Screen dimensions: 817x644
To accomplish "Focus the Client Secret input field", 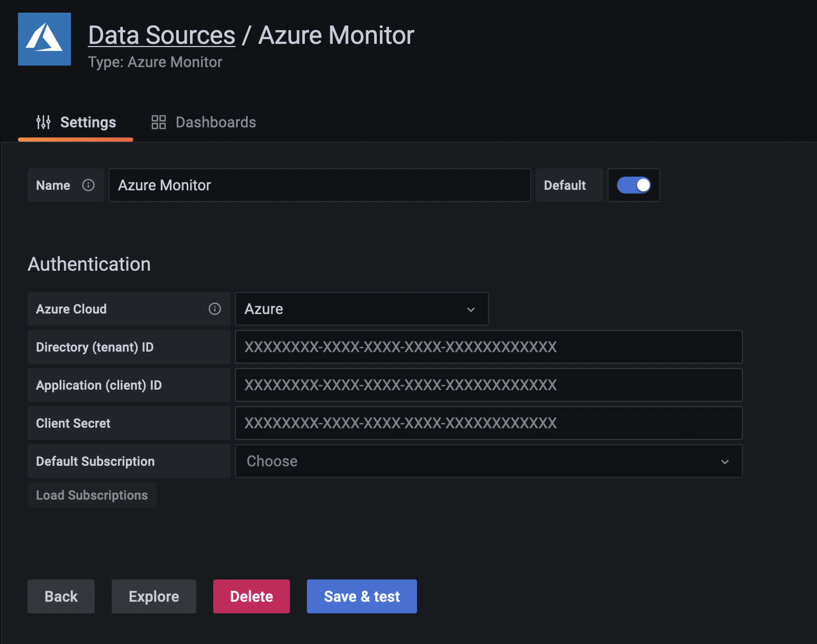I will tap(488, 423).
